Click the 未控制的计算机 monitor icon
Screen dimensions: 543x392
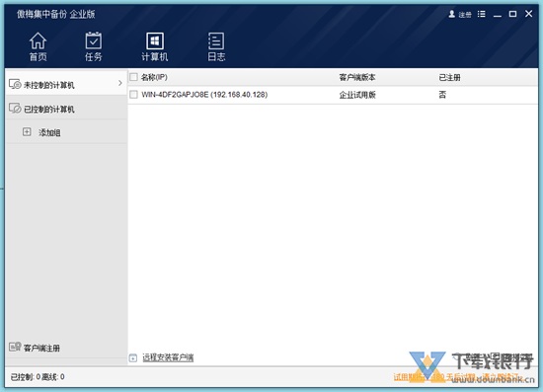(15, 84)
